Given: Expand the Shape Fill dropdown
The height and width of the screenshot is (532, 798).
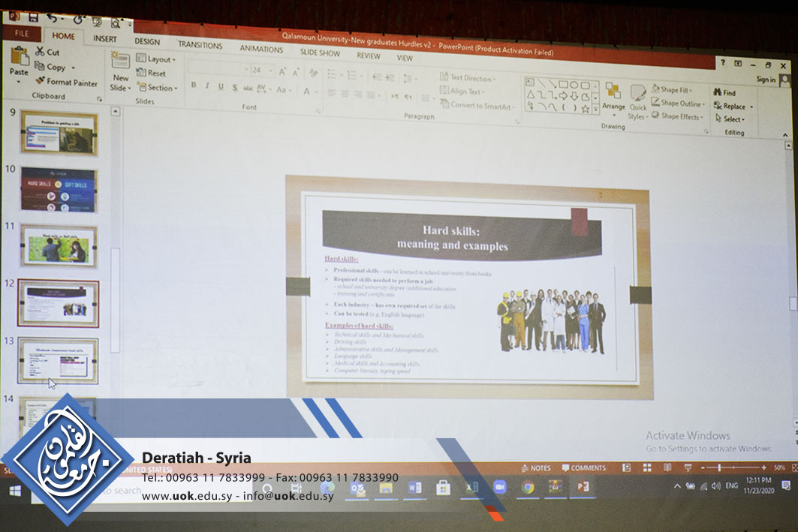Looking at the screenshot, I should click(672, 89).
